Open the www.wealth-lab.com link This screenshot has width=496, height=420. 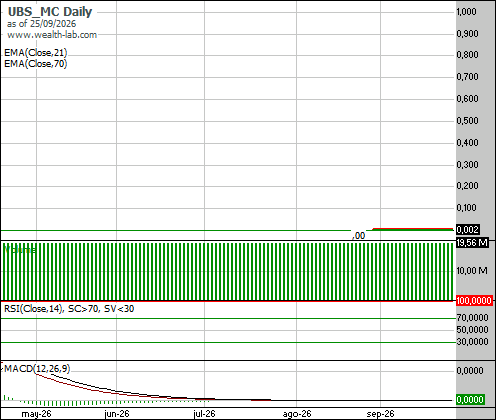52,35
